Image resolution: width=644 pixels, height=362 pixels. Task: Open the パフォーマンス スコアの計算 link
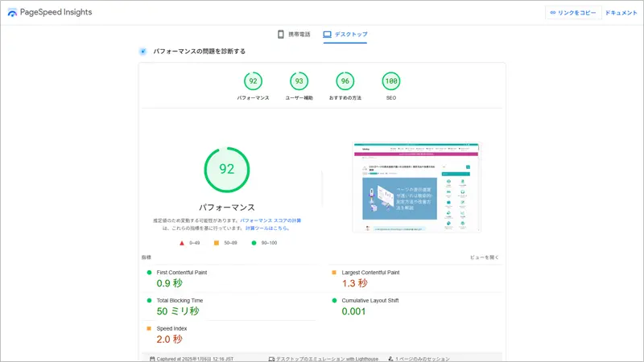coord(270,220)
